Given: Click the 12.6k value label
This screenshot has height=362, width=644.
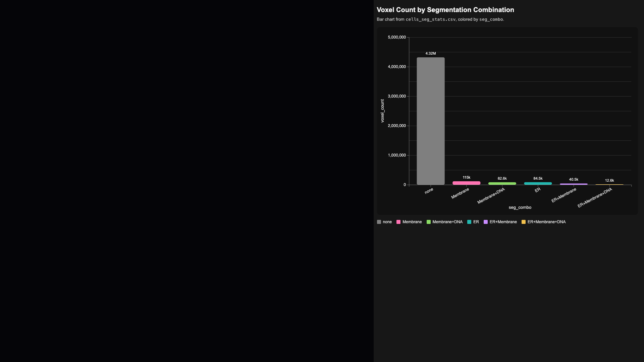Looking at the screenshot, I should pos(609,180).
